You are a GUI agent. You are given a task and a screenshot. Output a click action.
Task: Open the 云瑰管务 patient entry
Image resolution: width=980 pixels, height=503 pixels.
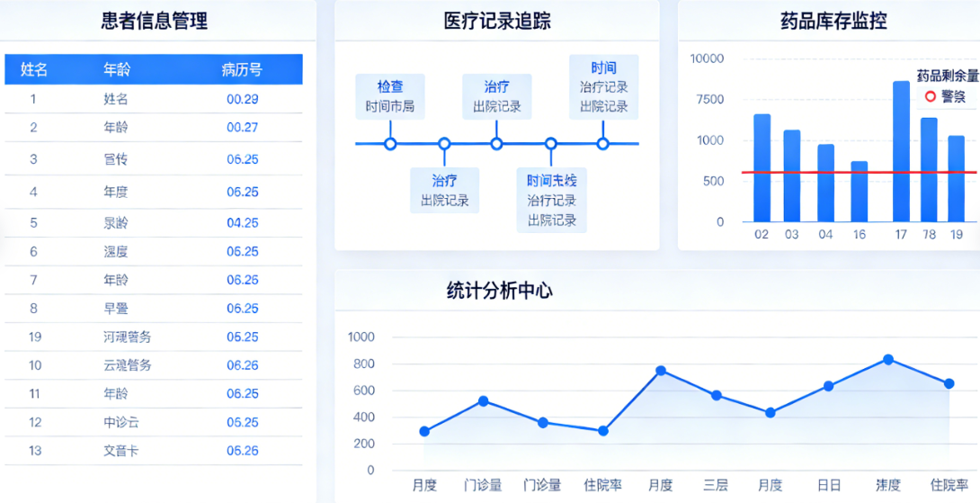(x=128, y=365)
